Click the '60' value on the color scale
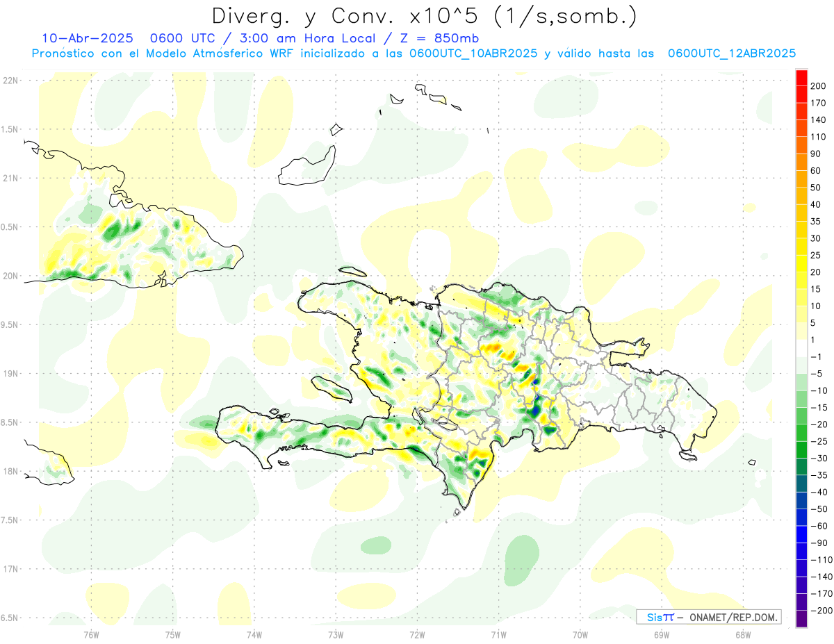This screenshot has height=644, width=834. click(x=817, y=171)
